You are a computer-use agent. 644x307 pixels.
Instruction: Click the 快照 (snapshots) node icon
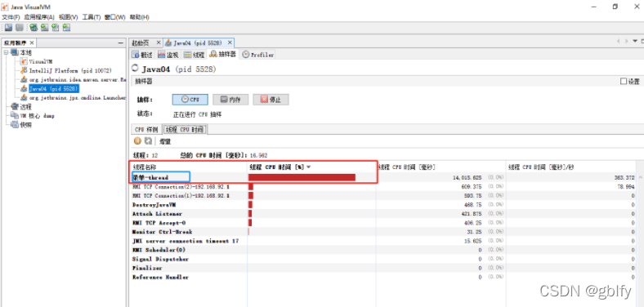point(15,124)
